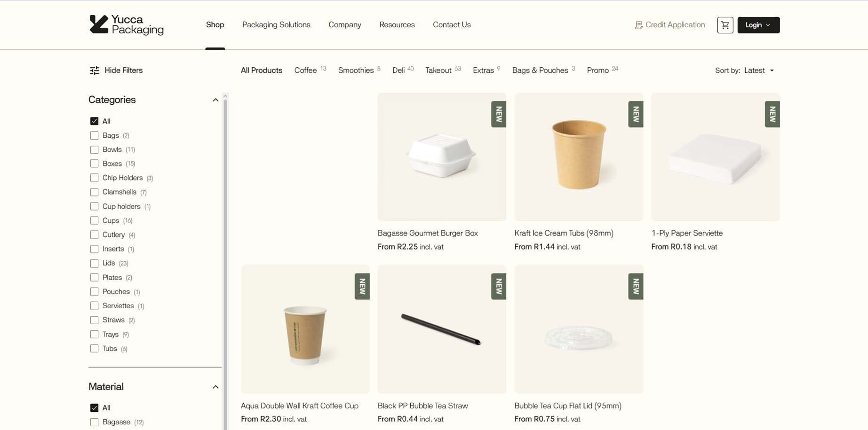Click the Hide Filters sliders icon

[95, 70]
